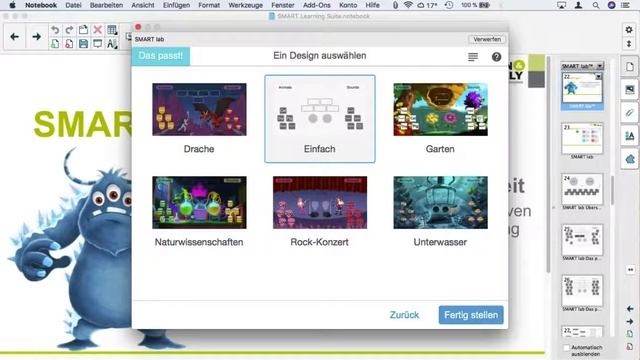Go to previous page using the top toolbar back arrow

pos(14,37)
